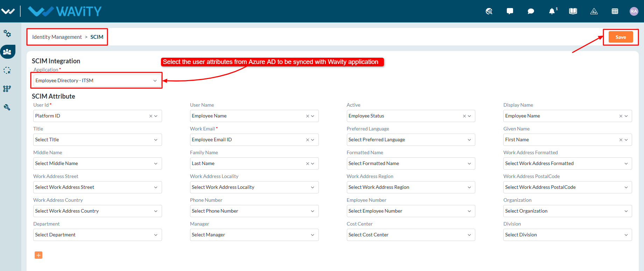Screen dimensions: 644x271
Task: Open the Display Name dropdown
Action: coord(568,116)
